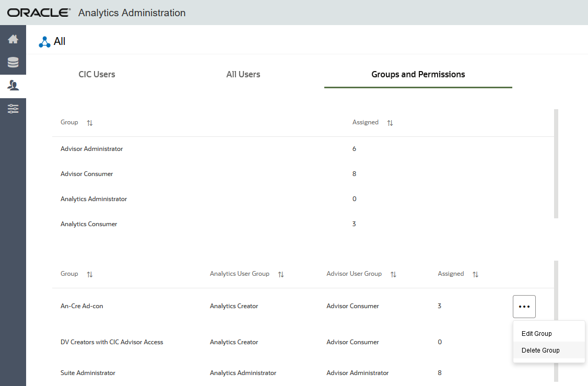
Task: Select the An-Cre Ad-con group
Action: point(82,306)
